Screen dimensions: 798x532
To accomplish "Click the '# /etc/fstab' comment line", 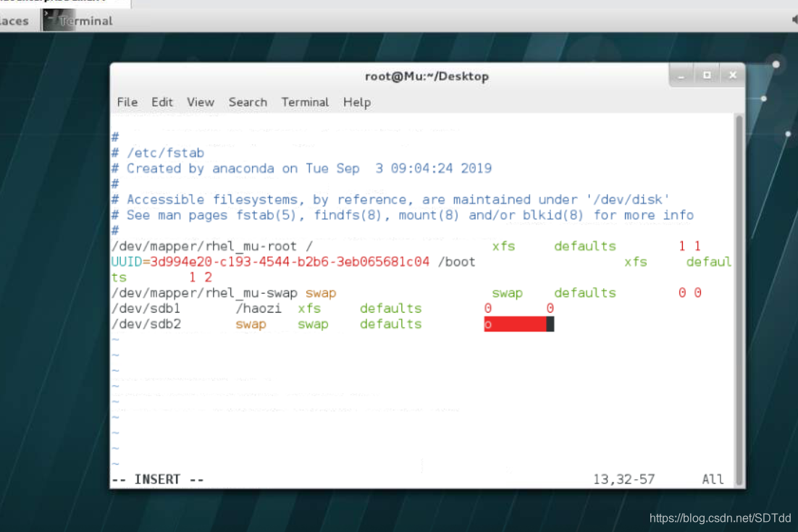I will 158,153.
